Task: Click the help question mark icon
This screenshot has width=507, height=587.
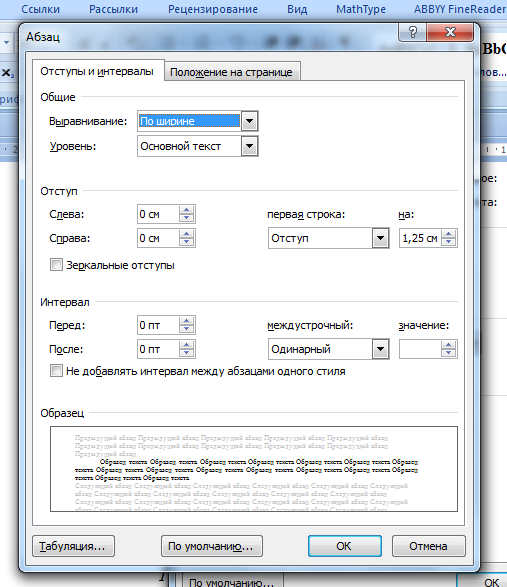Action: (x=413, y=33)
